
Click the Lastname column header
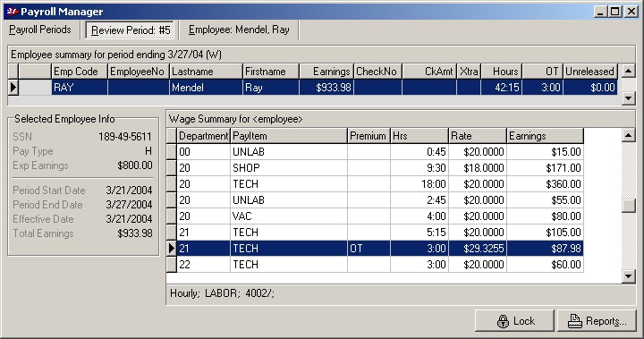pos(206,71)
